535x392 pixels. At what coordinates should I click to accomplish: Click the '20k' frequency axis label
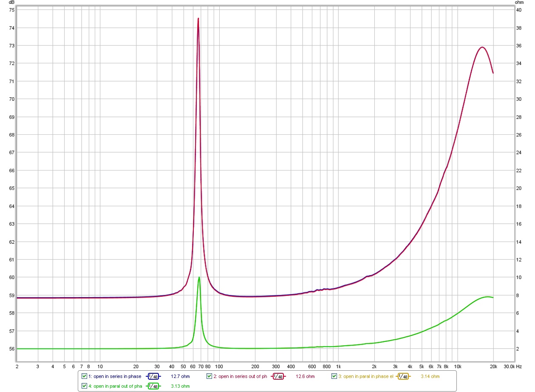coord(493,366)
